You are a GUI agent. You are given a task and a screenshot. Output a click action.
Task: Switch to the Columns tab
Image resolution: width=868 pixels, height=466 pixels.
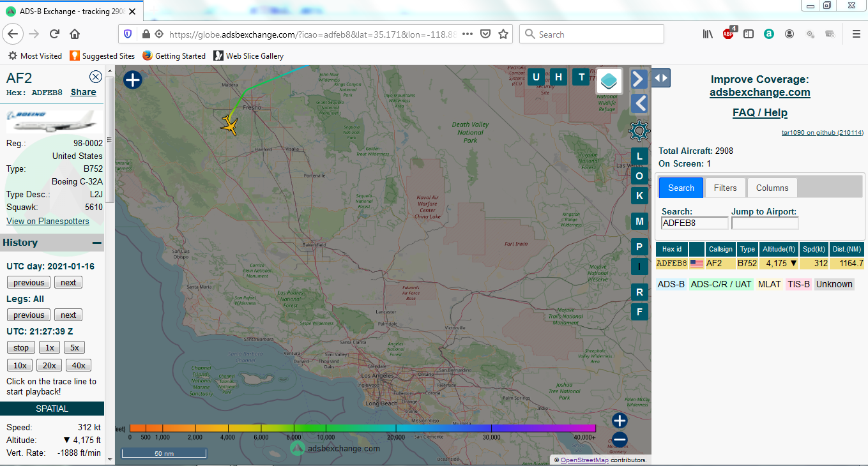(x=772, y=188)
